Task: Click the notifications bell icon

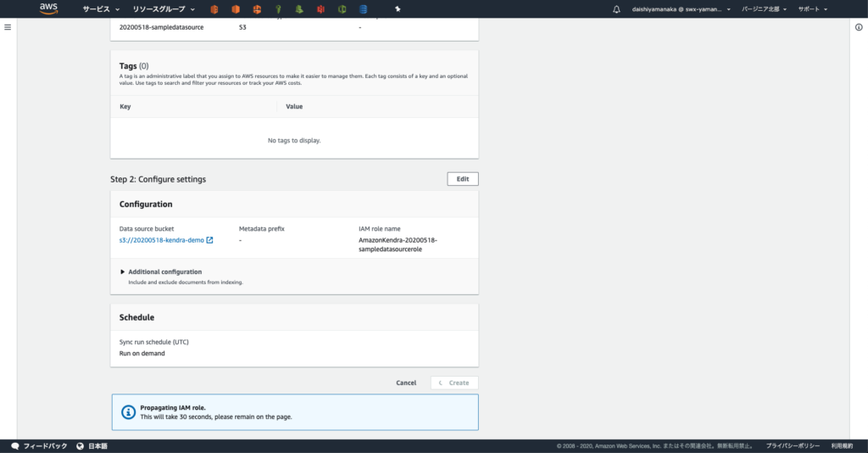Action: coord(616,9)
